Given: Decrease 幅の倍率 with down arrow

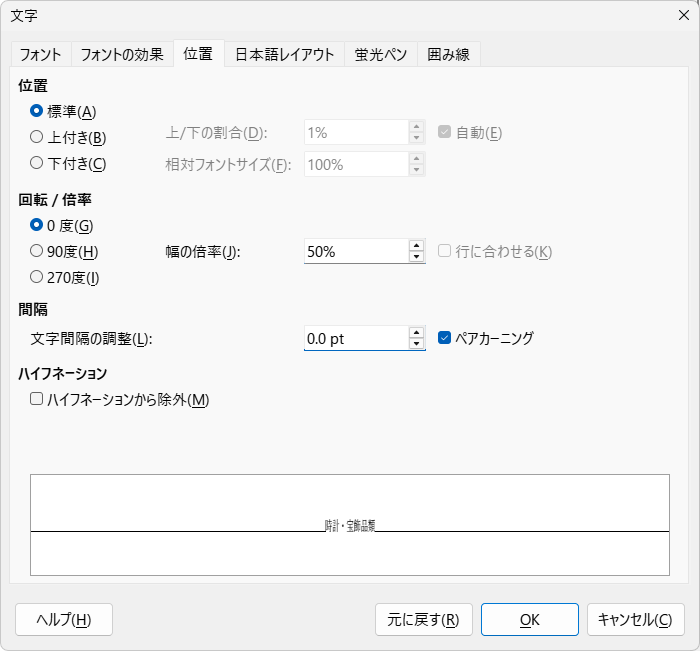Looking at the screenshot, I should pyautogui.click(x=416, y=257).
